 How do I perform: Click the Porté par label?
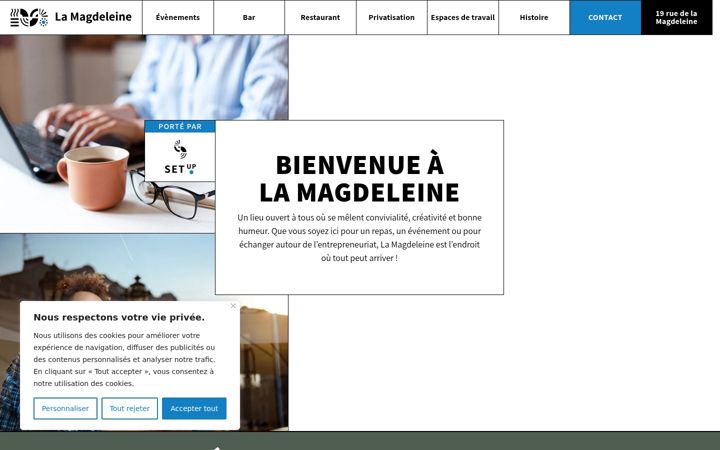(180, 126)
